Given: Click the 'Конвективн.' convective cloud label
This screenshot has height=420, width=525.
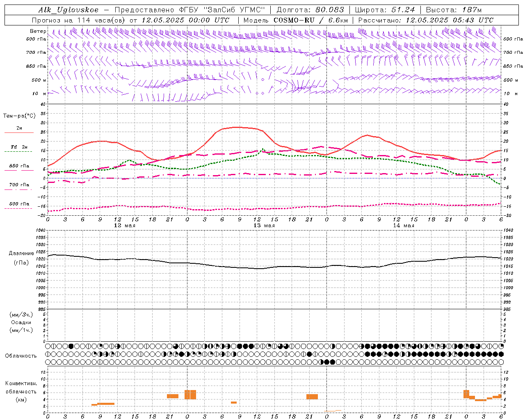Looking at the screenshot, I should [x=21, y=383].
